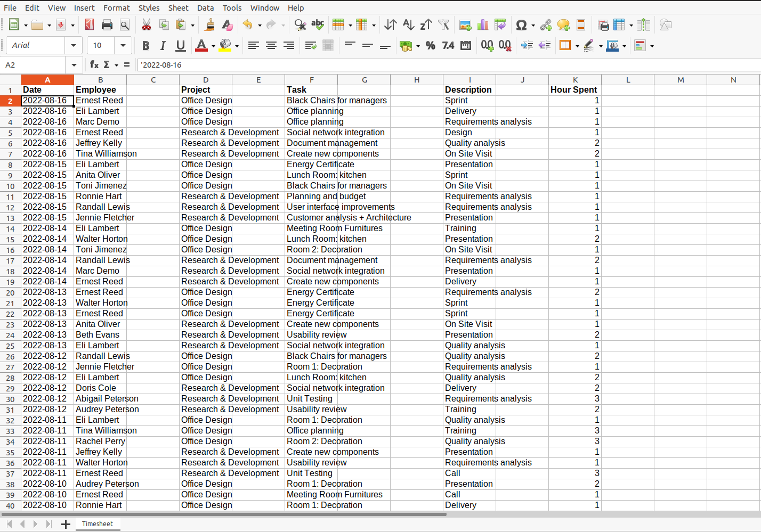The width and height of the screenshot is (761, 532).
Task: Click the Undo arrow
Action: coord(247,25)
